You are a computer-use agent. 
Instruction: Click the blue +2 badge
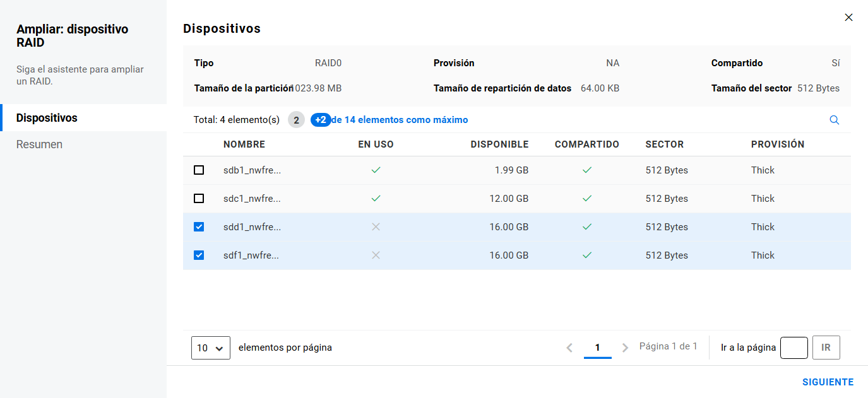[x=321, y=120]
